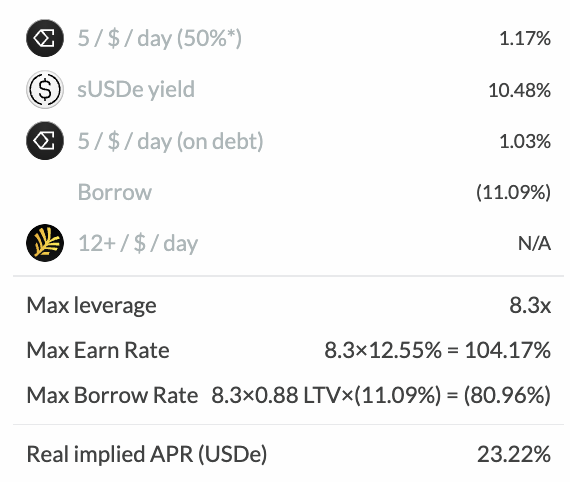Click the 23.22% Real implied APR value
Viewport: 570px width, 482px height.
coord(514,454)
